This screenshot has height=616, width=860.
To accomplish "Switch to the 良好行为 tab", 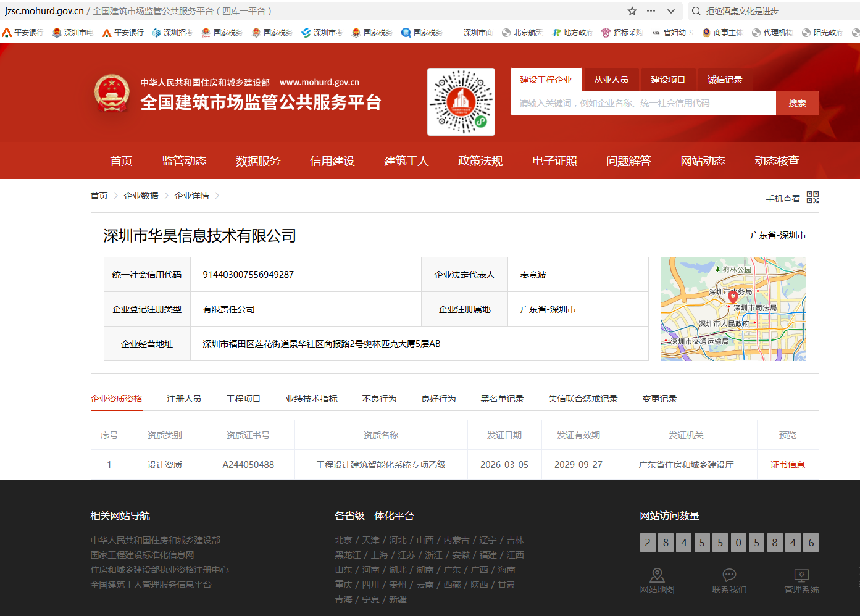I will 438,399.
